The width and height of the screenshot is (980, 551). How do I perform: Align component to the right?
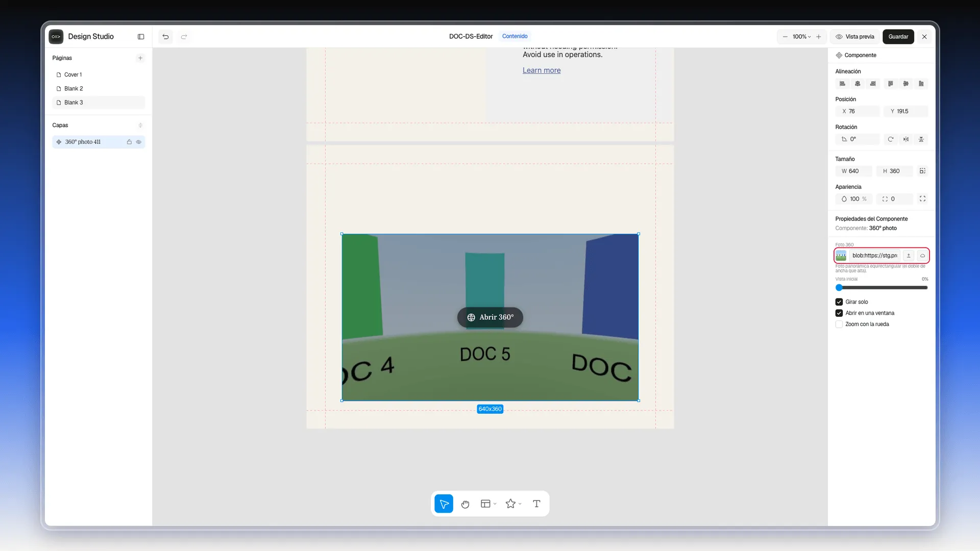[x=873, y=84]
